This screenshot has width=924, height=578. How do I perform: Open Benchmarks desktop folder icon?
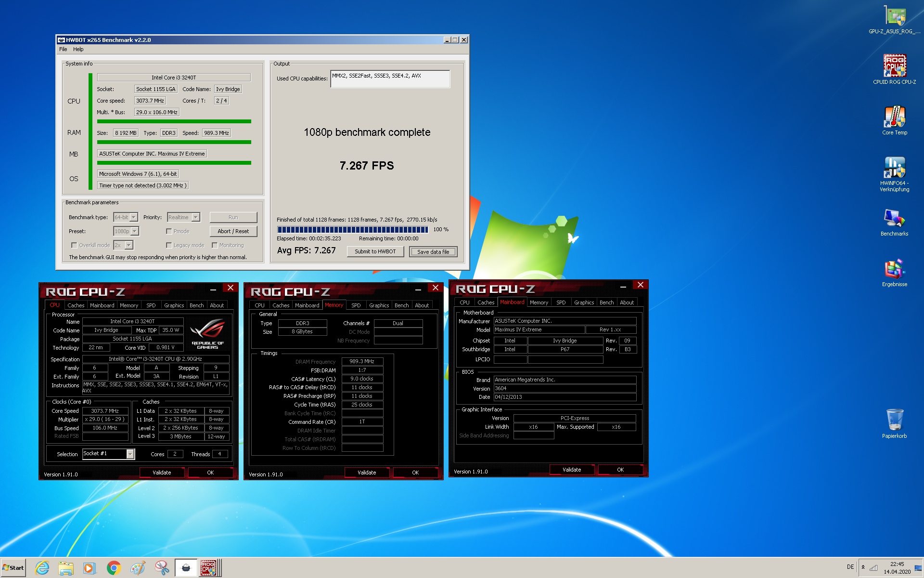pyautogui.click(x=894, y=223)
